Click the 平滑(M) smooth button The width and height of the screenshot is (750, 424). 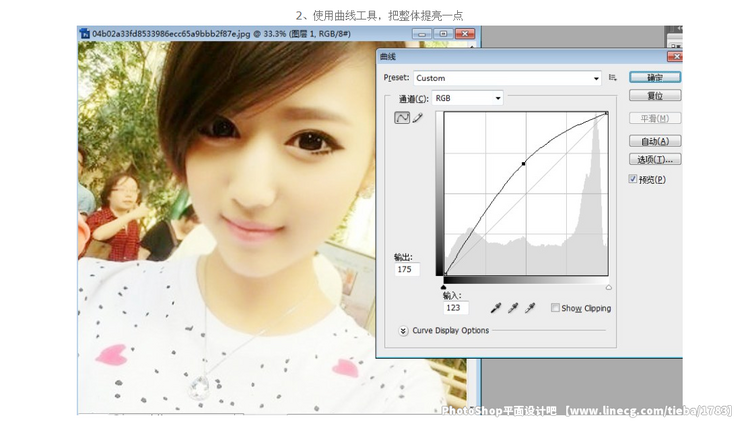(x=655, y=118)
